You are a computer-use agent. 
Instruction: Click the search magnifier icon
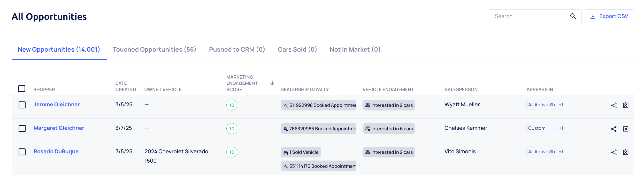[573, 16]
